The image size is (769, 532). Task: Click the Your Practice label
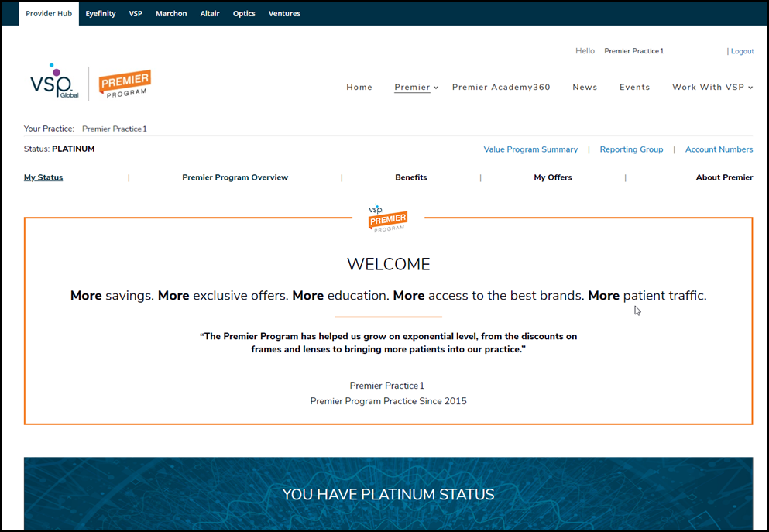[49, 129]
